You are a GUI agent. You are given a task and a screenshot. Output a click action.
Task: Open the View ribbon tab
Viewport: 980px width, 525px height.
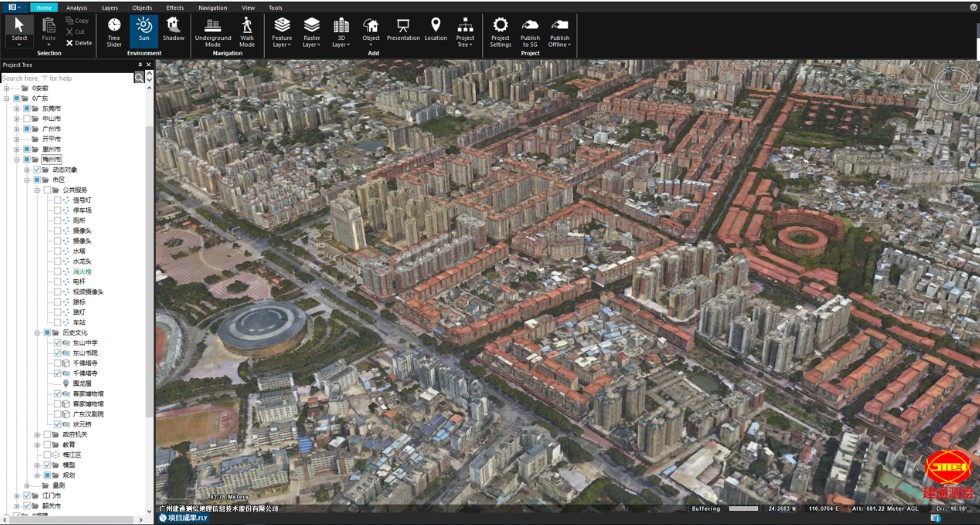pos(248,8)
